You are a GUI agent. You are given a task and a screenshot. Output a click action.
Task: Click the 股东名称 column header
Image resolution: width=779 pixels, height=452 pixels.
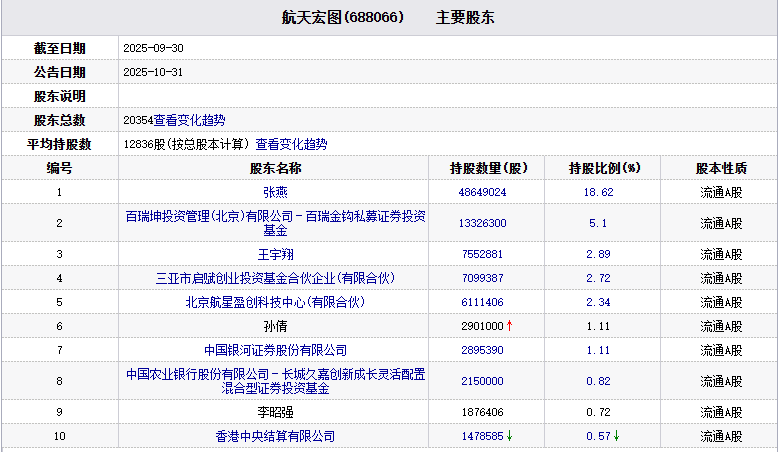point(275,168)
